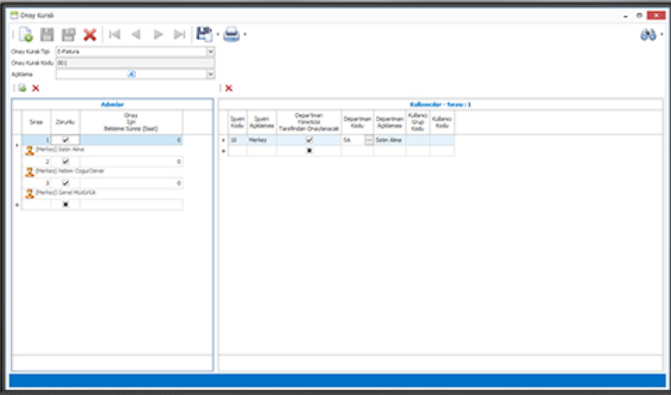Add a step with the green add icon
This screenshot has width=671, height=395.
pos(22,88)
